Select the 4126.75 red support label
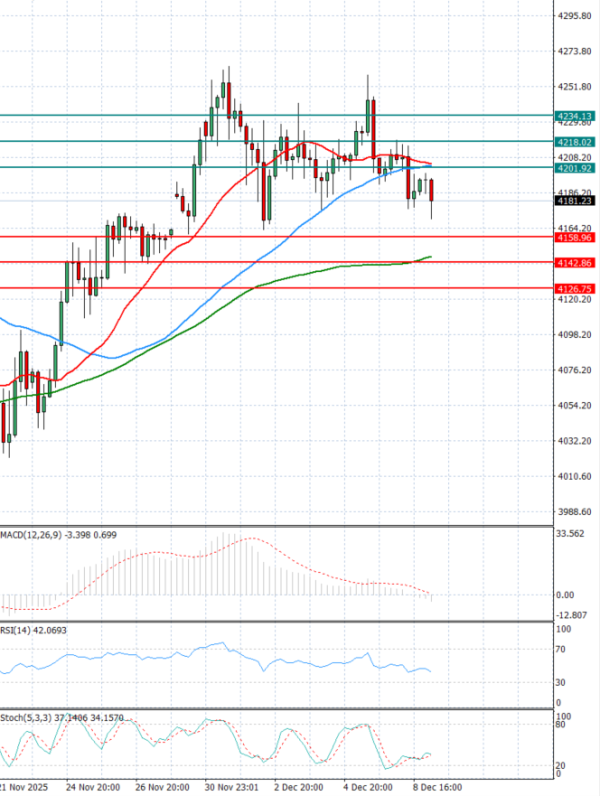 point(573,288)
